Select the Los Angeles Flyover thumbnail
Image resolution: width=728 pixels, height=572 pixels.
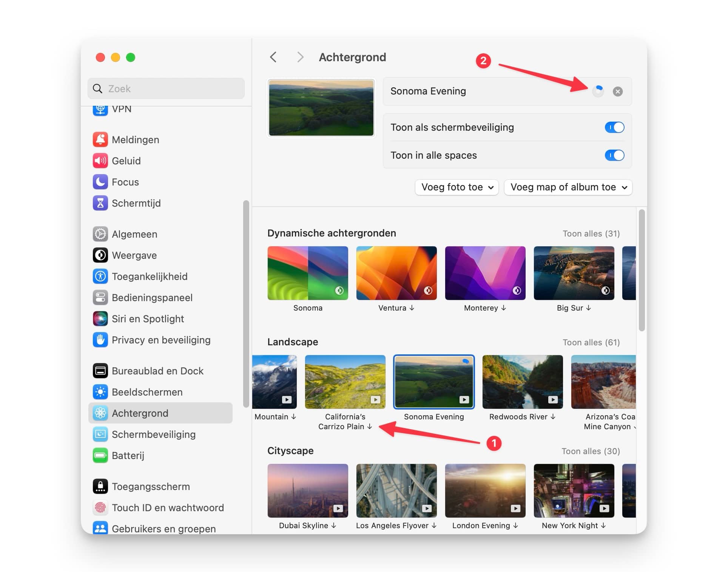pos(396,491)
